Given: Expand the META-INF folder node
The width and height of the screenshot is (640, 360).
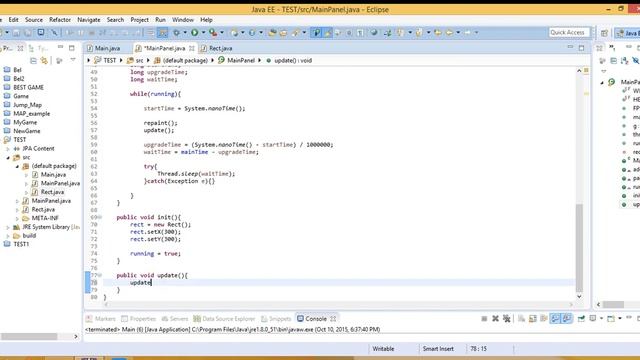Looking at the screenshot, I should (17, 218).
